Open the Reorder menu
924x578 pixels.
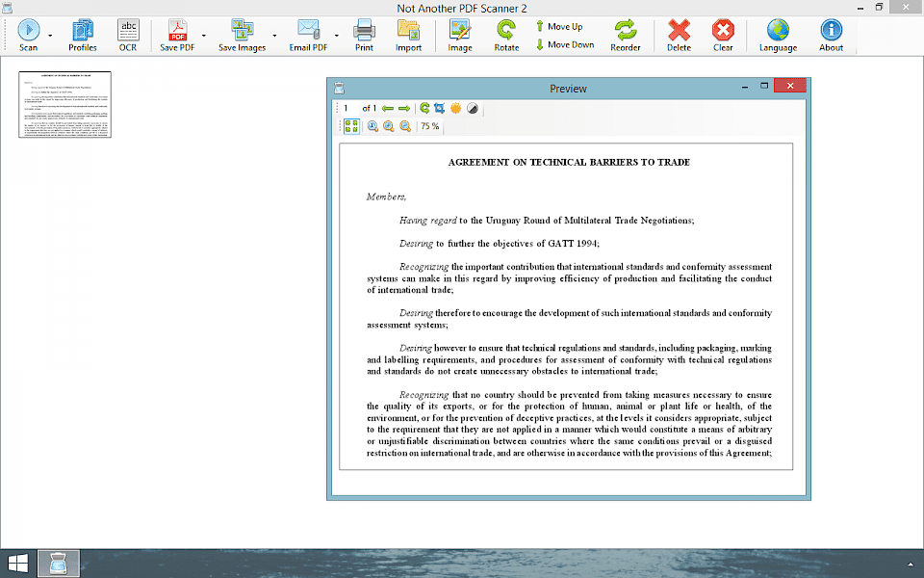(x=626, y=36)
